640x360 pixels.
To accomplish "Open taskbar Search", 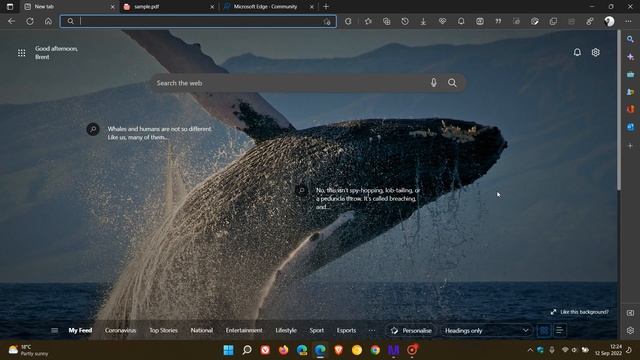I will click(x=247, y=350).
